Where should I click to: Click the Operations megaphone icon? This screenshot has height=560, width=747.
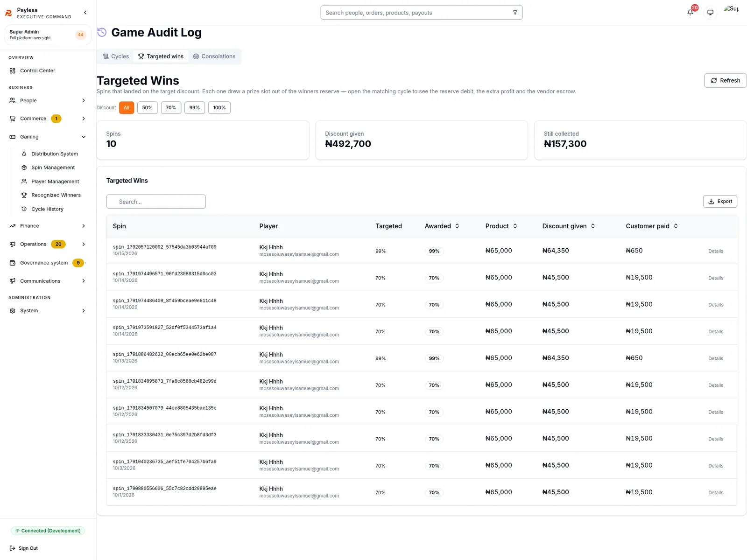coord(13,244)
